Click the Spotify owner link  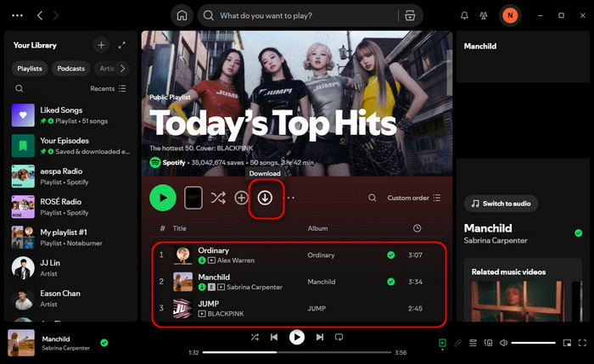[174, 163]
